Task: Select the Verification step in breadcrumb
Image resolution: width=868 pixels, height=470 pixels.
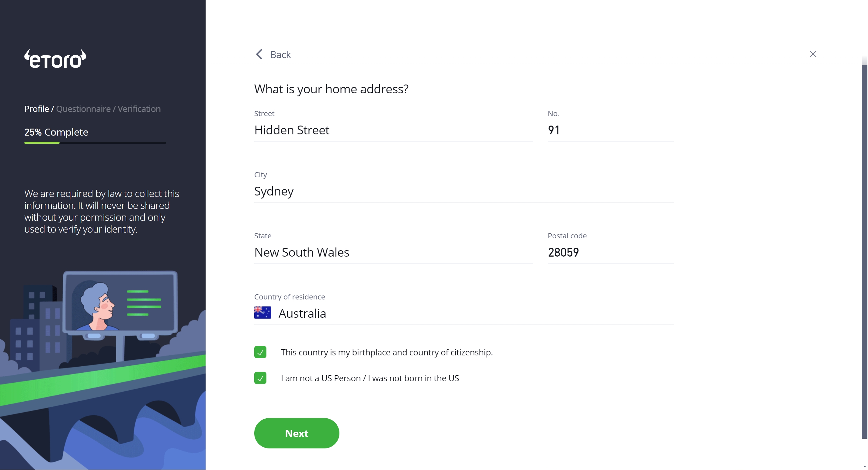Action: pos(139,109)
